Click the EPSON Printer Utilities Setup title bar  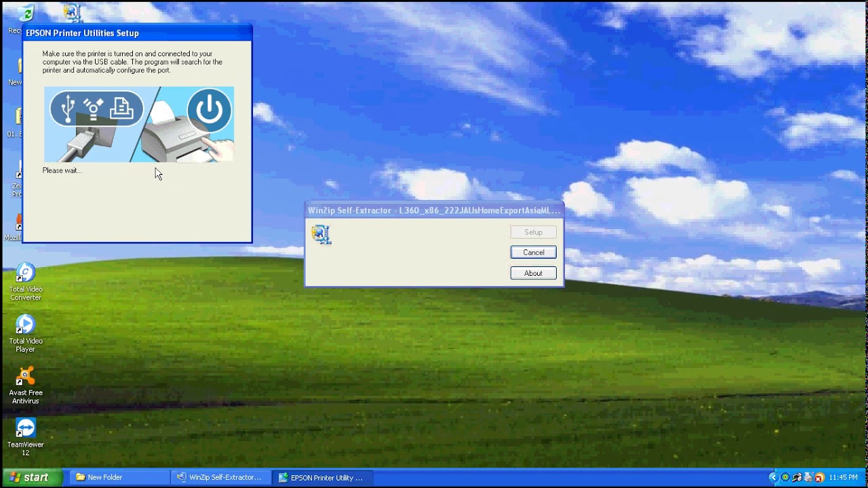[137, 33]
